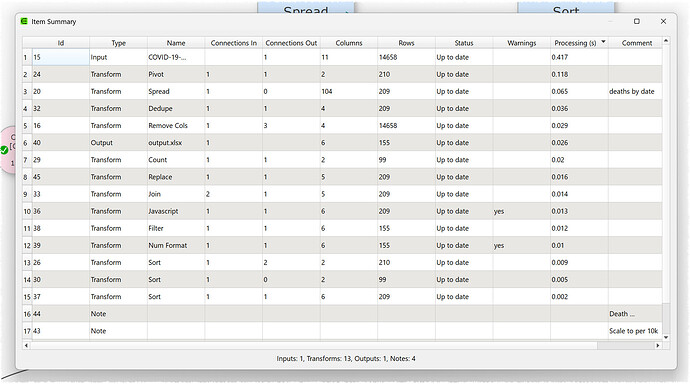690x384 pixels.
Task: Click the status bar summary text
Action: tap(346, 358)
